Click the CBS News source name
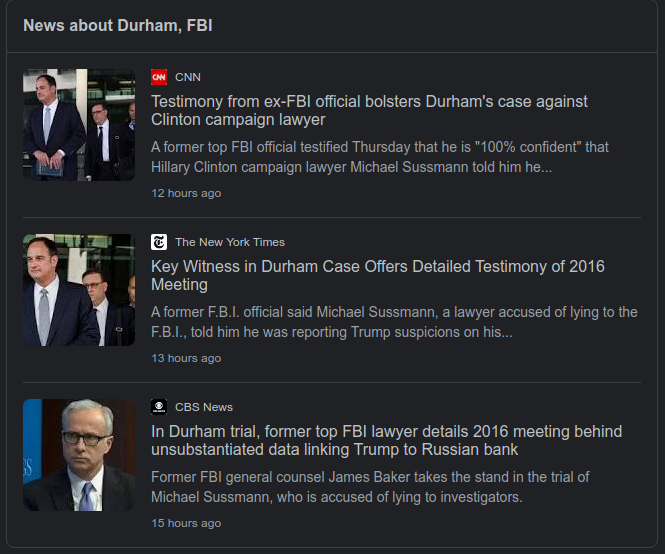 click(204, 407)
